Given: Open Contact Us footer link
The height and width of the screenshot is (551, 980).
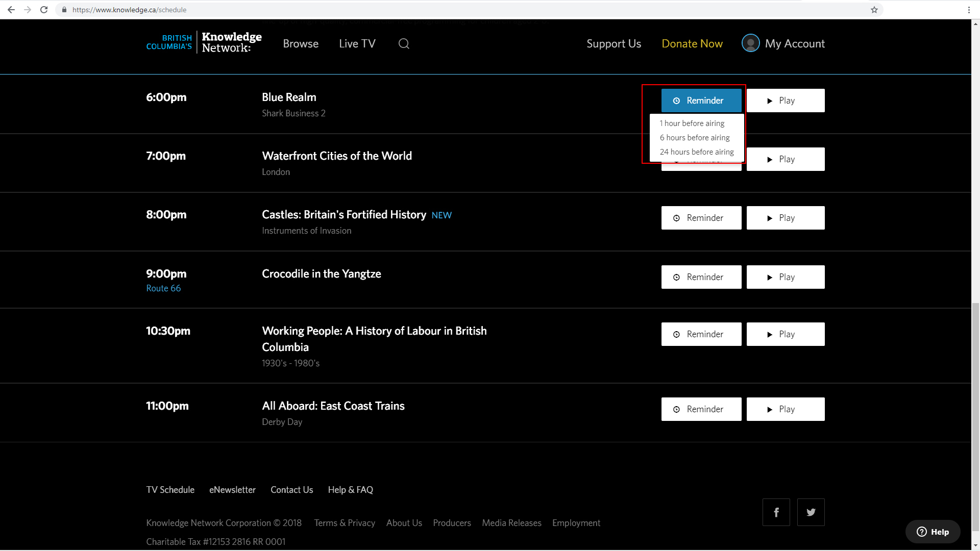Looking at the screenshot, I should click(292, 490).
